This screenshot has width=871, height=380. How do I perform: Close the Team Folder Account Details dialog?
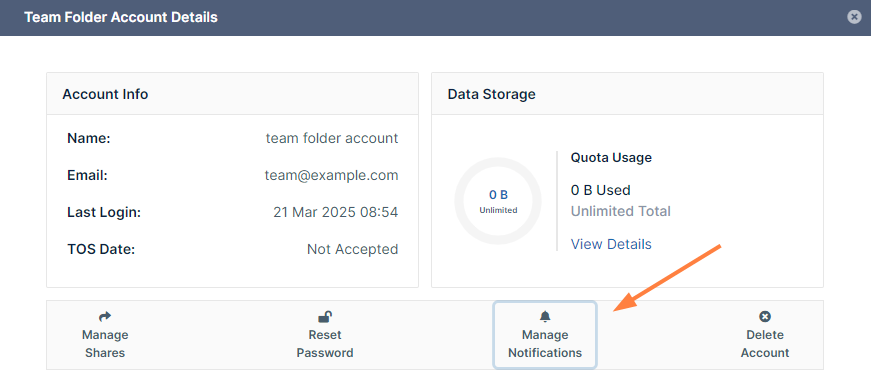[x=854, y=17]
